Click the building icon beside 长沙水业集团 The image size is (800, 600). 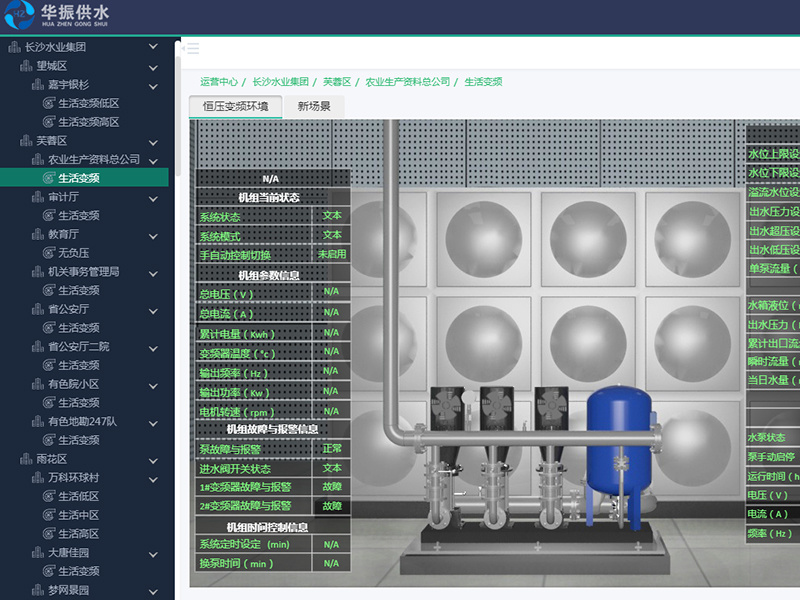click(x=14, y=47)
